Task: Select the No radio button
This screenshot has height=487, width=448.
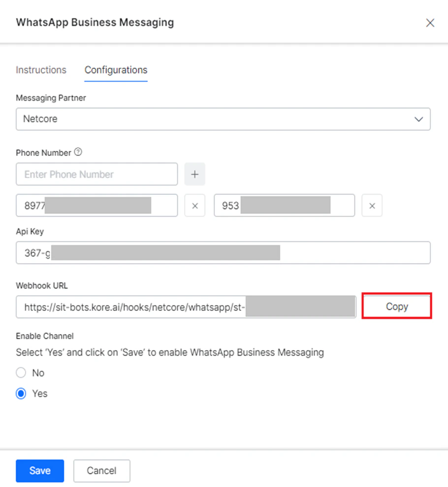Action: pyautogui.click(x=21, y=373)
